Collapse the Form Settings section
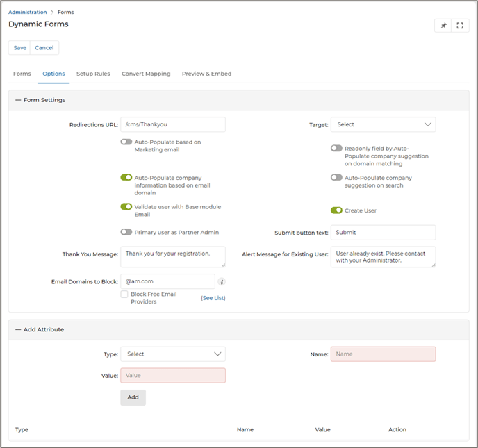The width and height of the screenshot is (478, 448). [x=18, y=100]
